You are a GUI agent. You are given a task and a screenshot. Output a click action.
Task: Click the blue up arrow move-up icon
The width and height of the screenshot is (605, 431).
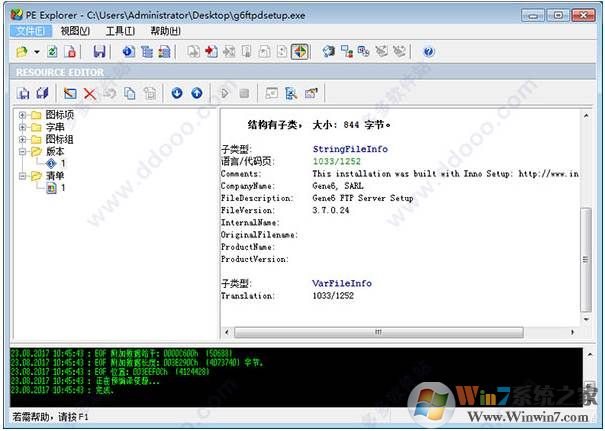197,93
